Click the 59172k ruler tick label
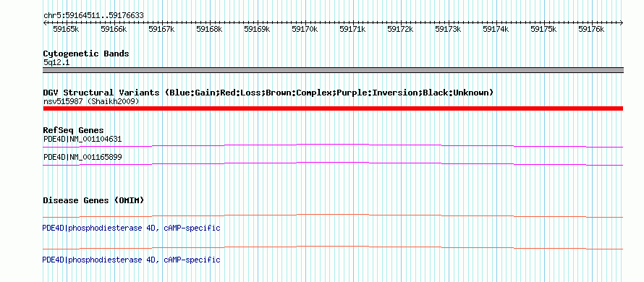The image size is (644, 282). click(400, 29)
